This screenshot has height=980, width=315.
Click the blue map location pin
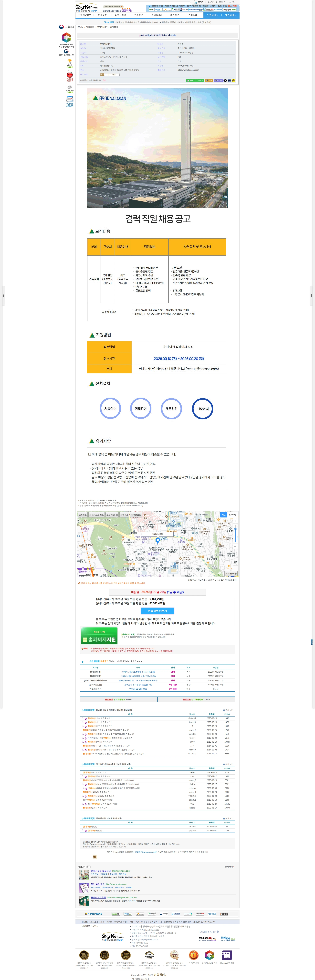[x=158, y=541]
